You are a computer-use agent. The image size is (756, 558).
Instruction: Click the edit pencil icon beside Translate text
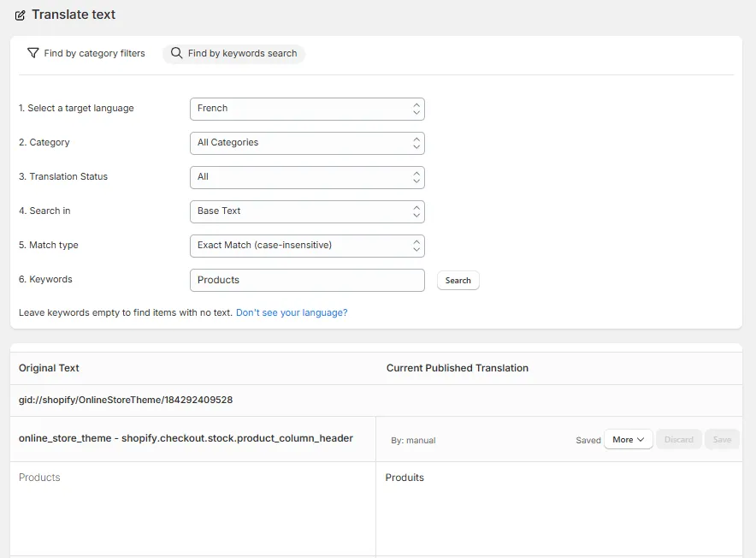click(x=20, y=15)
